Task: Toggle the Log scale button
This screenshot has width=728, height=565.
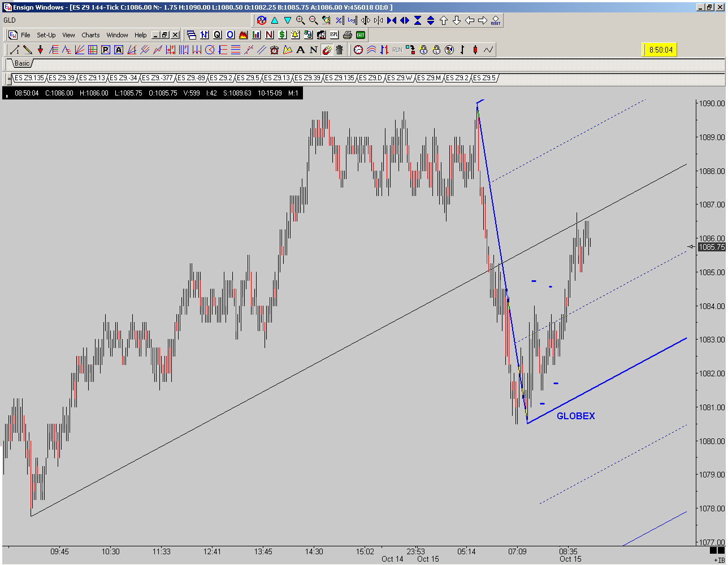Action: [x=352, y=20]
